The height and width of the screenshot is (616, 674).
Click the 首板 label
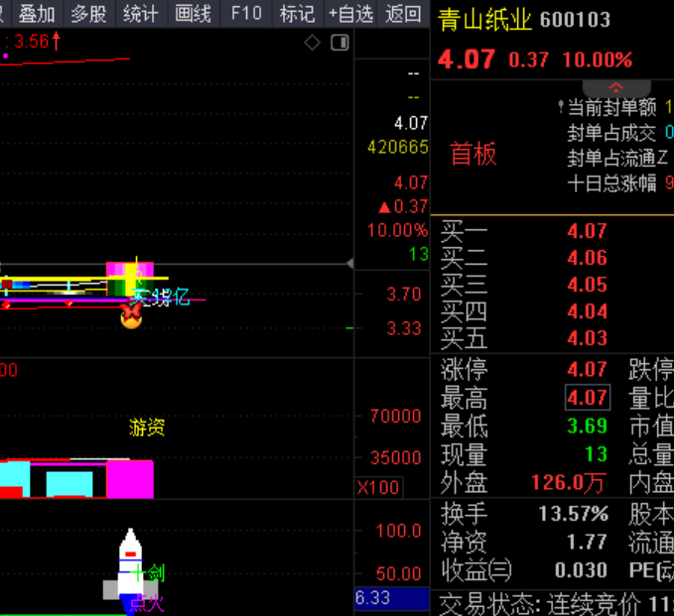(x=472, y=154)
